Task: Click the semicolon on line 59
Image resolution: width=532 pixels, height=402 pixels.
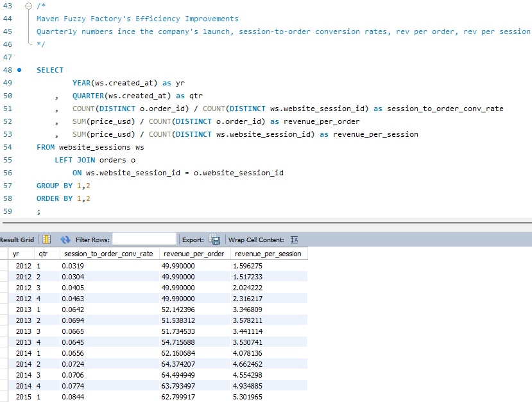Action: coord(39,211)
